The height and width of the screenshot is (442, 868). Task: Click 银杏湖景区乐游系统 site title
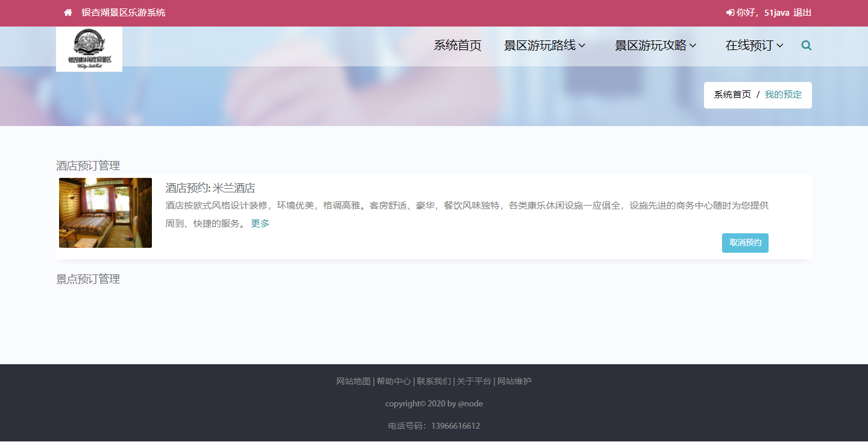tap(124, 13)
